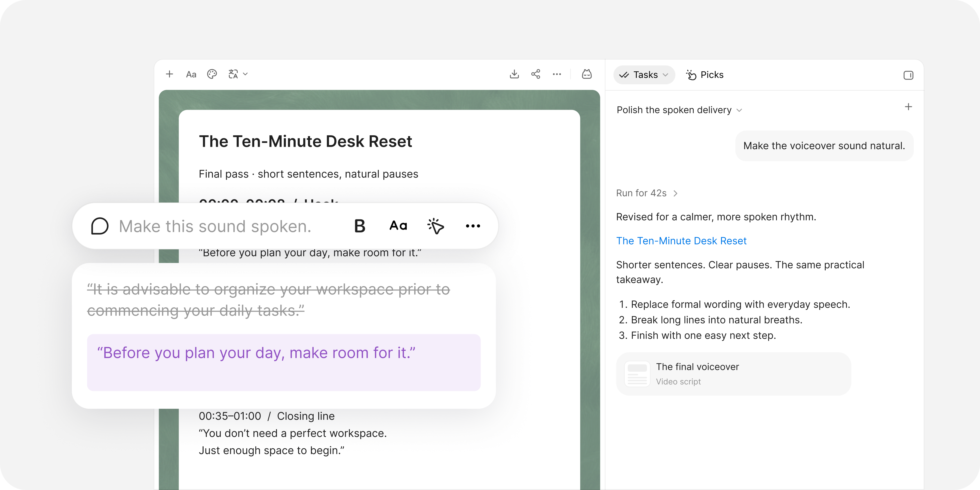Expand the 'Polish the spoken delivery' dropdown

point(679,110)
